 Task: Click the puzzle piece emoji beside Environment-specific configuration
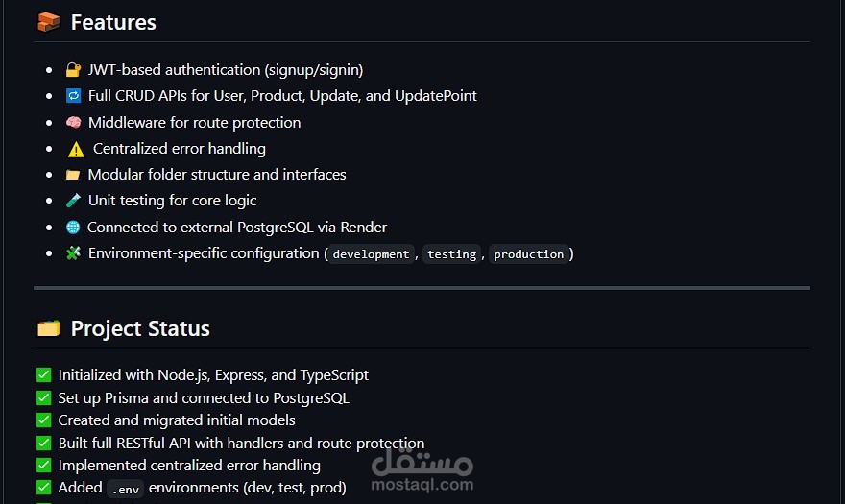tap(73, 252)
